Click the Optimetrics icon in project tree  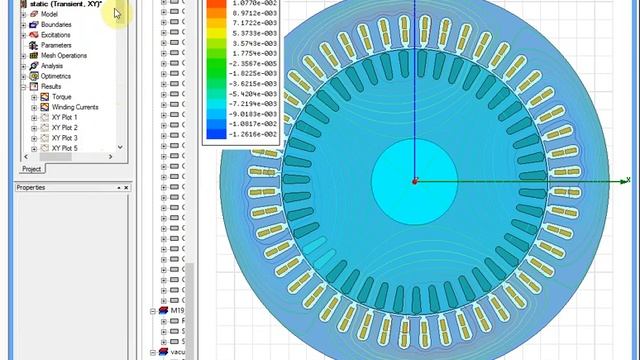pyautogui.click(x=34, y=76)
